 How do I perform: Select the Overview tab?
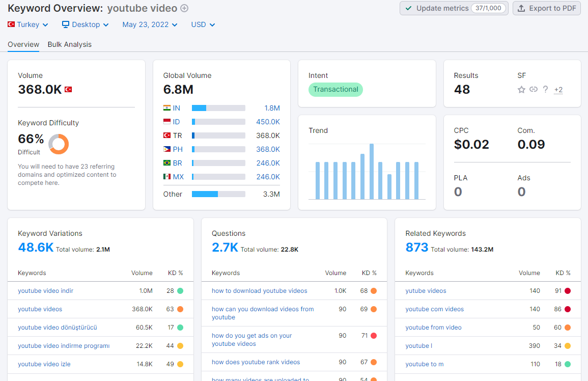pyautogui.click(x=23, y=44)
